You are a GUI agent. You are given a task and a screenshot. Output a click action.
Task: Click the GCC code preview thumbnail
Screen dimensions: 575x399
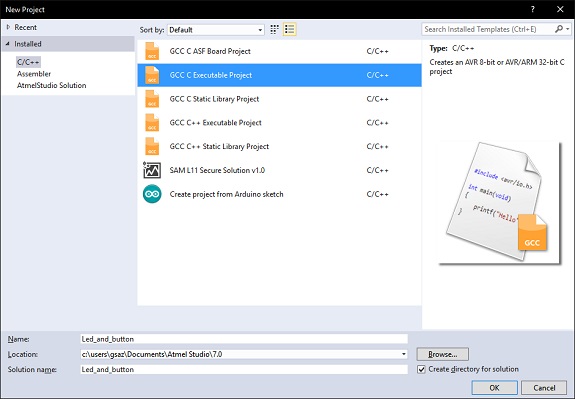(500, 203)
